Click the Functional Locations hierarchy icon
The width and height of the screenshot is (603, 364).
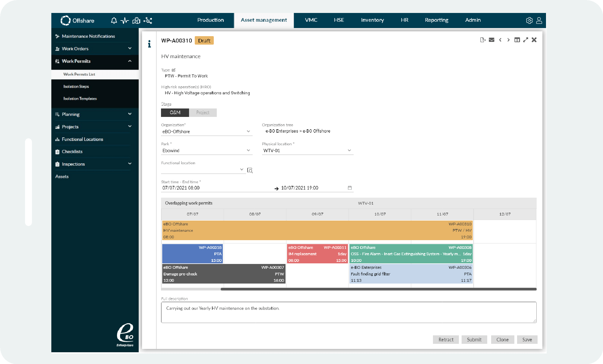pos(57,139)
